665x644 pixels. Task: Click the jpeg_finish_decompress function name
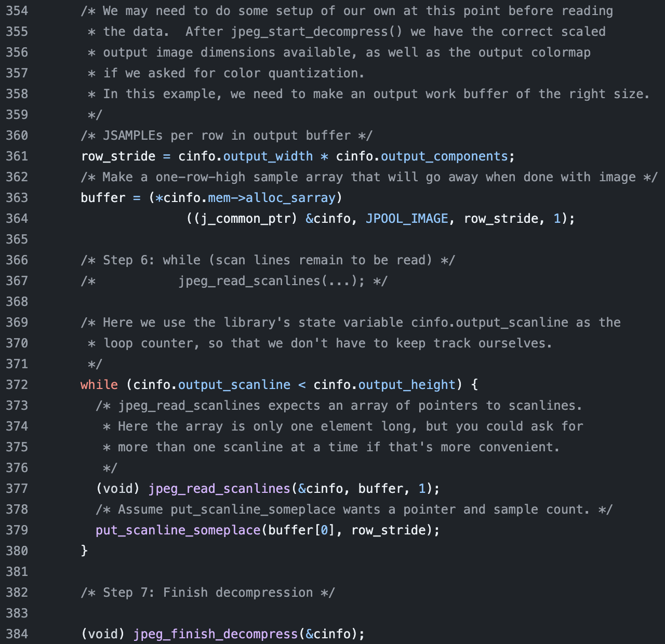pos(216,634)
